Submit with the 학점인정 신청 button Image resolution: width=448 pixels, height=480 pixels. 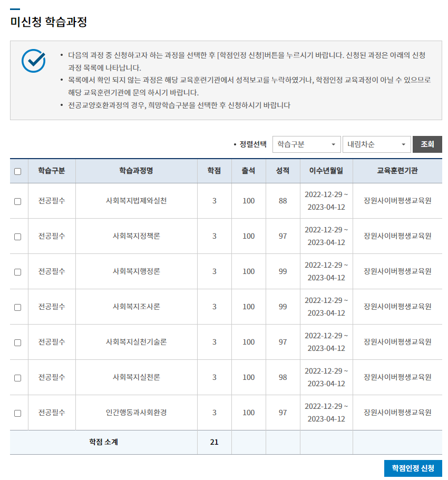413,468
